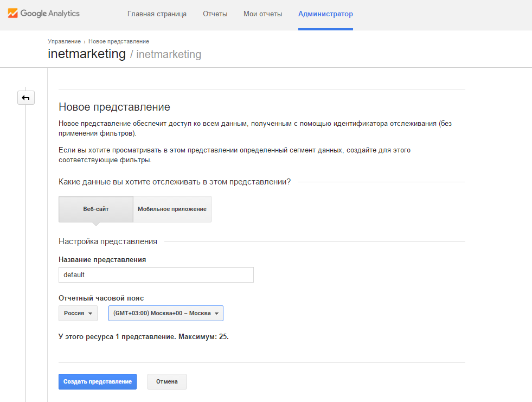Click the Google Analytics logo icon
The image size is (532, 402).
(12, 13)
